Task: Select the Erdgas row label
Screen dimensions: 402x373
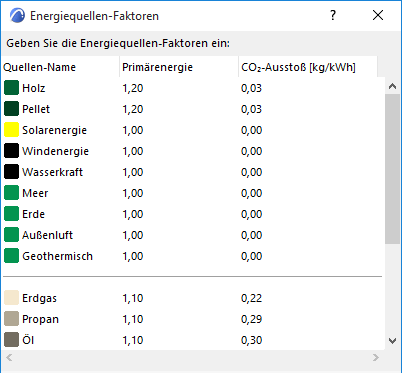Action: 39,298
